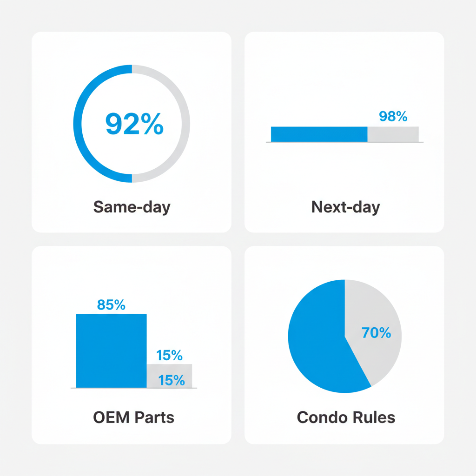The width and height of the screenshot is (476, 476).
Task: Select the blue slice of the pie chart
Action: pos(316,344)
